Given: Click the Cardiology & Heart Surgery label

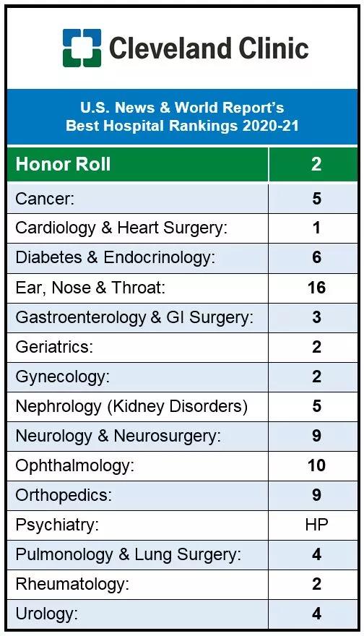Looking at the screenshot, I should pyautogui.click(x=121, y=228).
